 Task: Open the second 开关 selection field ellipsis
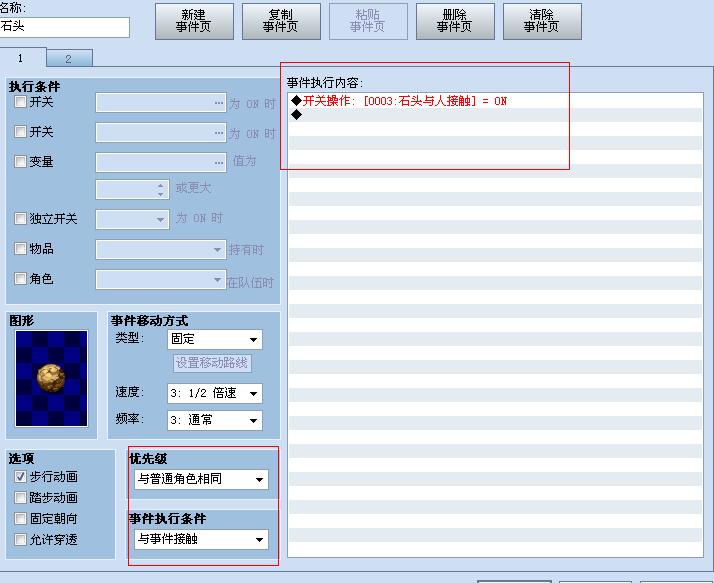pyautogui.click(x=219, y=133)
